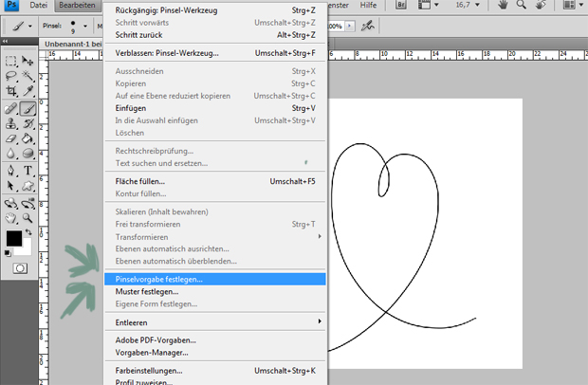
Task: Click Fläche füllen... in the menu
Action: (140, 180)
